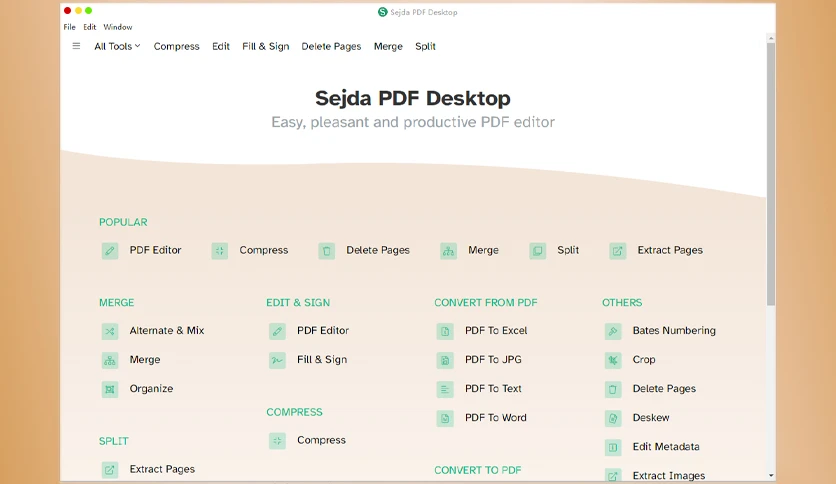Click the Deskew icon
This screenshot has height=484, width=836.
[x=613, y=418]
